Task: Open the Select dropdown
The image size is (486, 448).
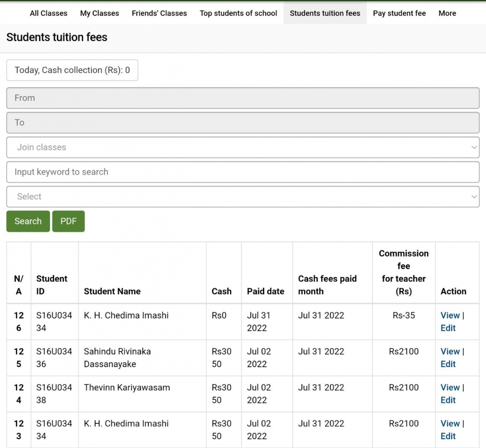Action: 243,197
